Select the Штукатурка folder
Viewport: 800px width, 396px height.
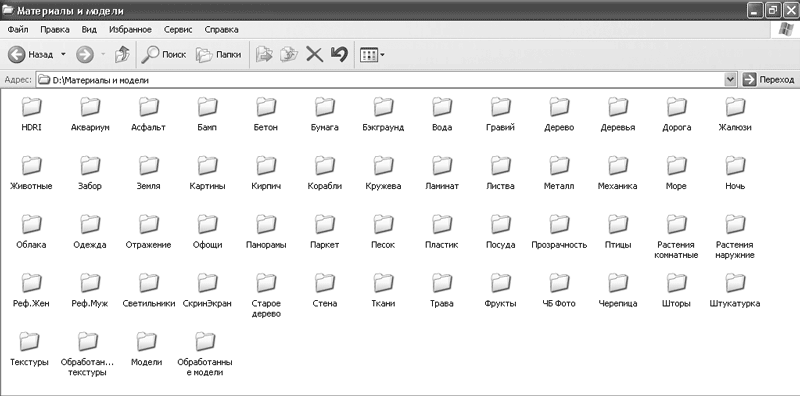tap(735, 291)
